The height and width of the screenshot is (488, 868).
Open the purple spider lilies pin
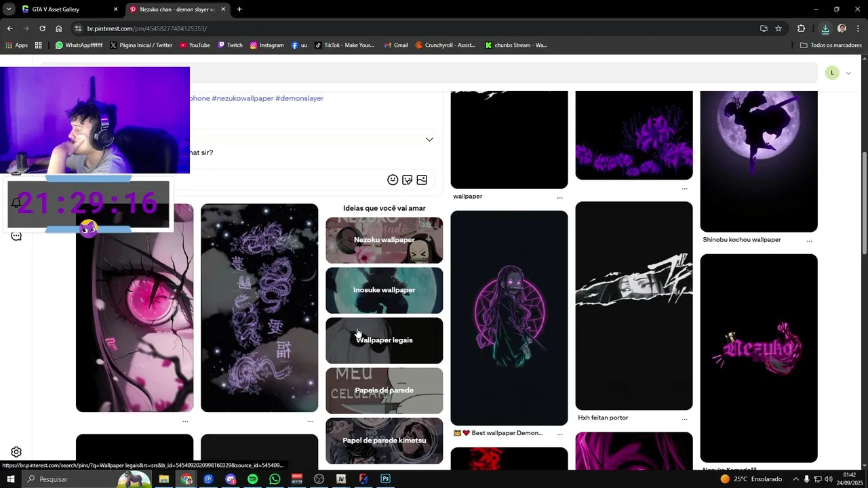click(x=633, y=136)
